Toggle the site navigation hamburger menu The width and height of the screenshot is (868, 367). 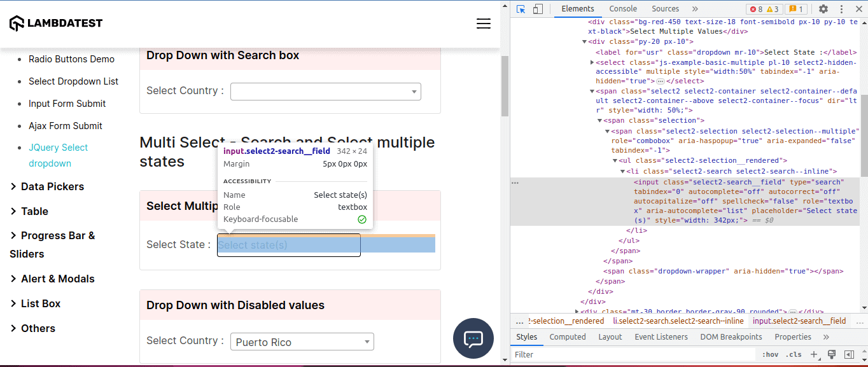click(484, 23)
